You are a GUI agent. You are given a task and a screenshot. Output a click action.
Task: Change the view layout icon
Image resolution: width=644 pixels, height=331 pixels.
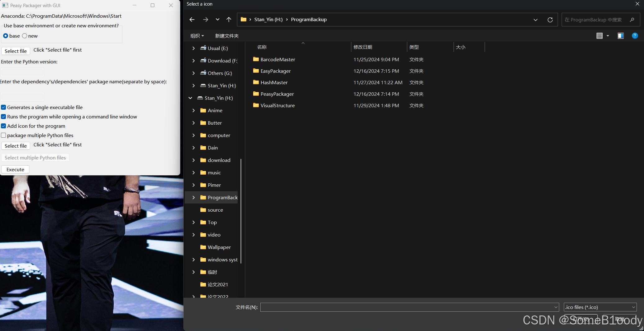point(600,36)
